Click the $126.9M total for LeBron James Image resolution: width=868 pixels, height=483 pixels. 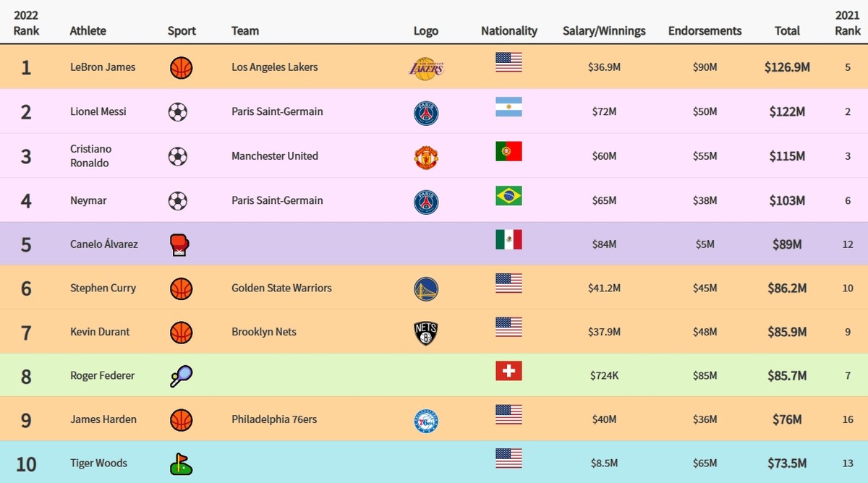[x=787, y=67]
